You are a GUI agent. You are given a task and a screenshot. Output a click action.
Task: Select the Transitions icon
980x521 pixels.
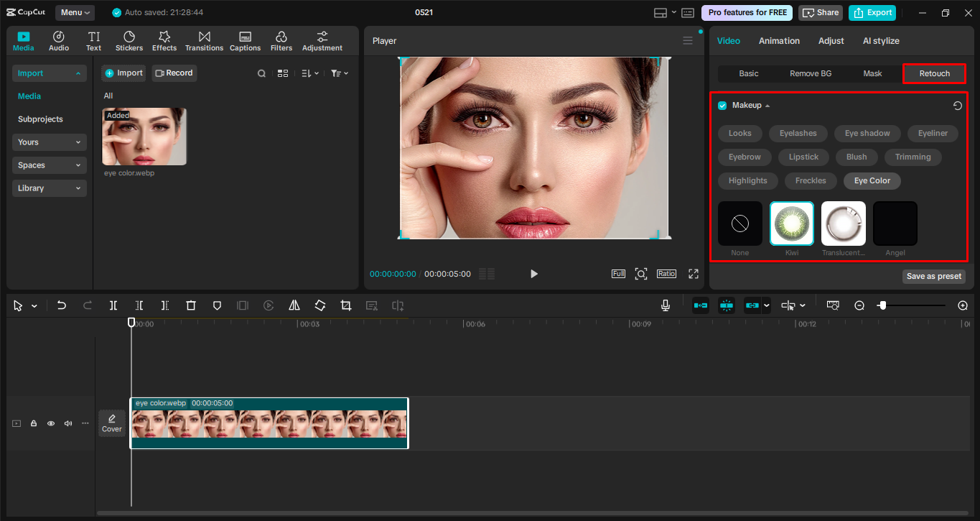click(x=204, y=40)
